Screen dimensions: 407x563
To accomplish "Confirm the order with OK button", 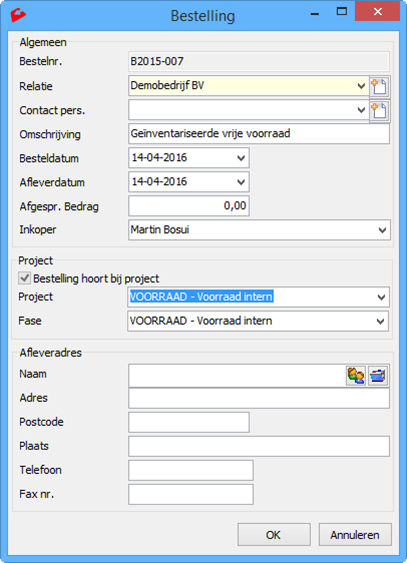I will coord(274,535).
